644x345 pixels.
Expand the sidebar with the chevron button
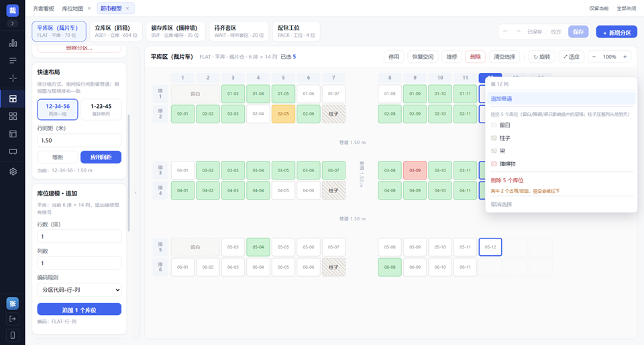[12, 23]
